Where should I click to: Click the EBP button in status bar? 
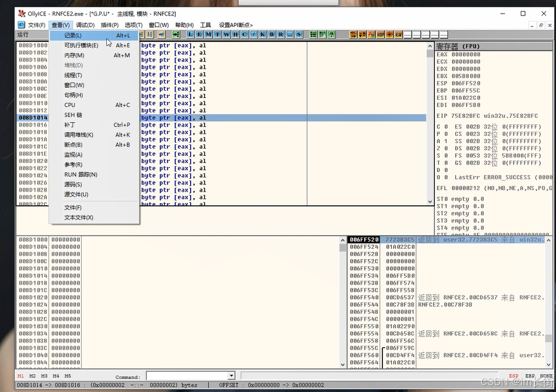click(530, 376)
